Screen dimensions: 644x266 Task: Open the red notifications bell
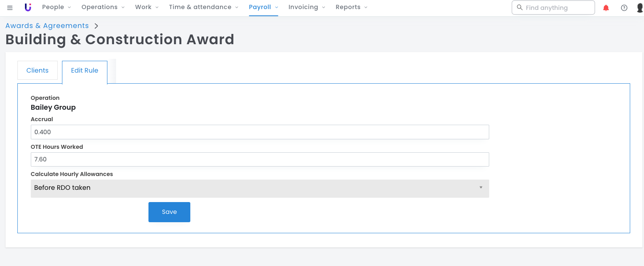606,8
